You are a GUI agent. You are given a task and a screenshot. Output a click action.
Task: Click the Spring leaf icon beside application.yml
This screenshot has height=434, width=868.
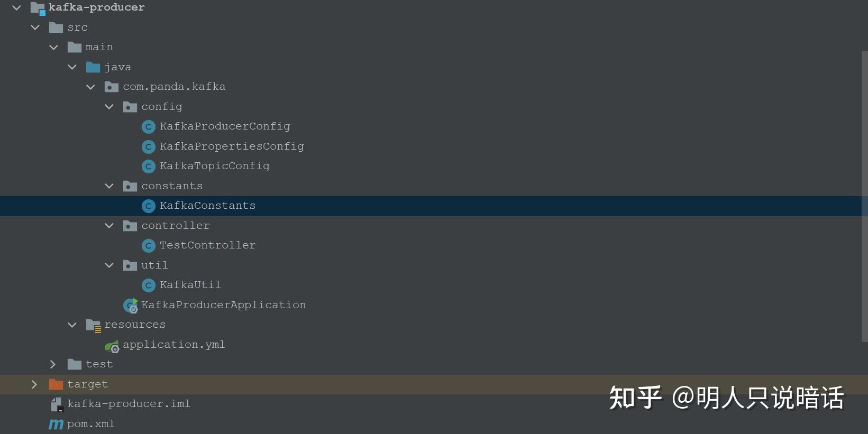pos(112,346)
